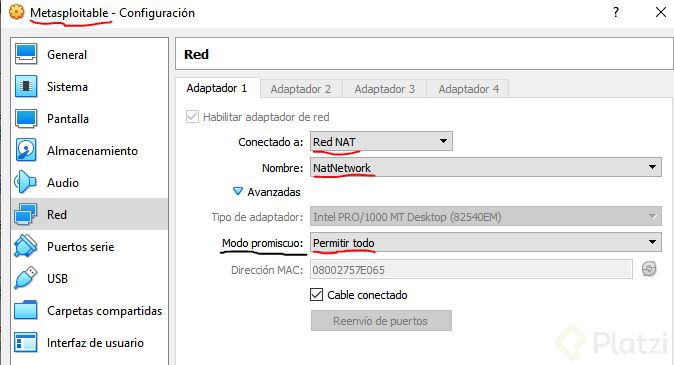Image resolution: width=674 pixels, height=365 pixels.
Task: Switch to the Adaptador 3 tab
Action: tap(384, 89)
